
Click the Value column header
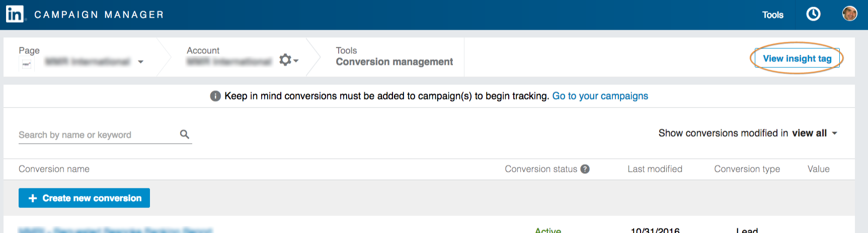tap(818, 169)
